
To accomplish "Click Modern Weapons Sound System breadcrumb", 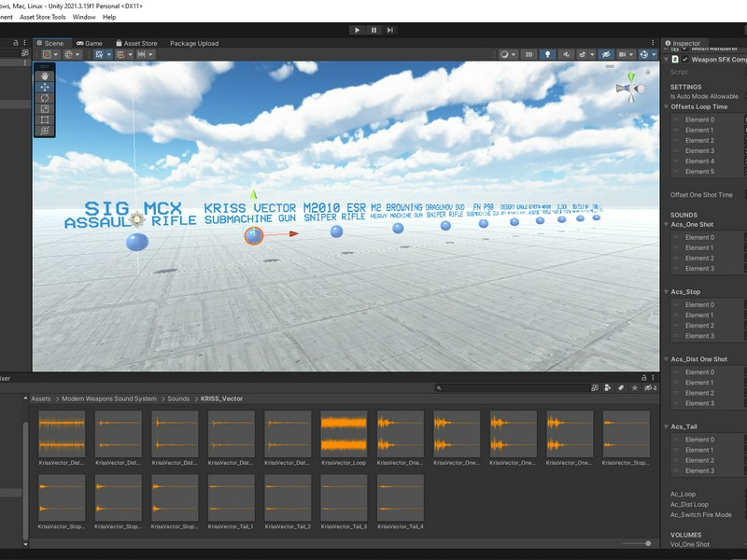I will click(x=109, y=399).
